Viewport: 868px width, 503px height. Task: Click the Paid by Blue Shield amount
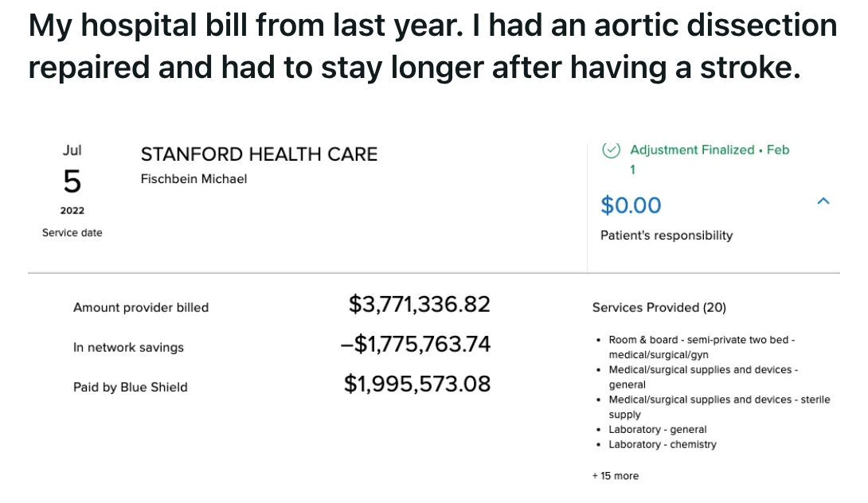click(x=416, y=384)
